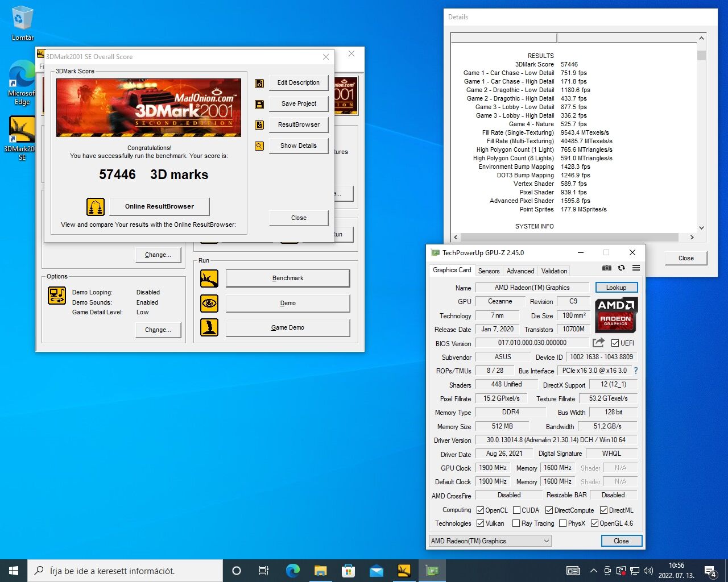Screen dimensions: 728x582
Task: Switch to the Graphics Card tab
Action: pos(452,270)
